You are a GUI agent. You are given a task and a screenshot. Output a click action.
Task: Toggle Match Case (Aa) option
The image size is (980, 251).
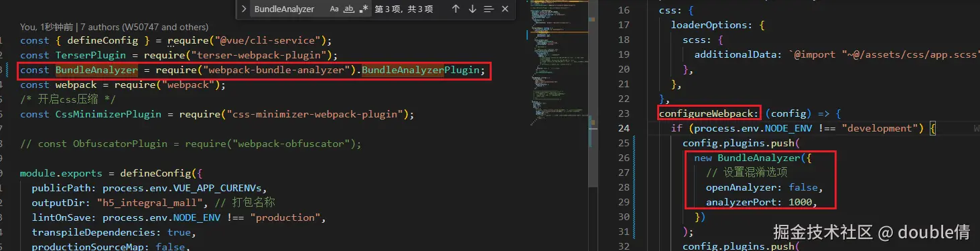[x=334, y=9]
